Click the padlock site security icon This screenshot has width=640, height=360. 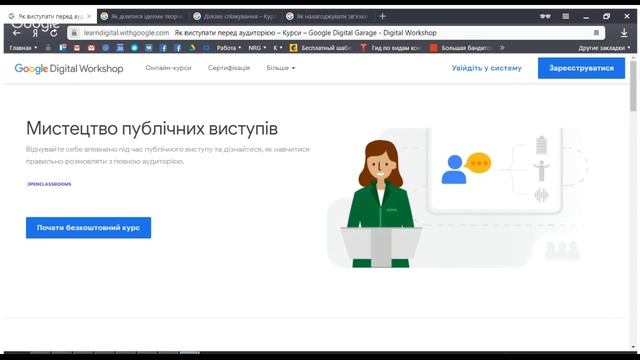tap(74, 33)
